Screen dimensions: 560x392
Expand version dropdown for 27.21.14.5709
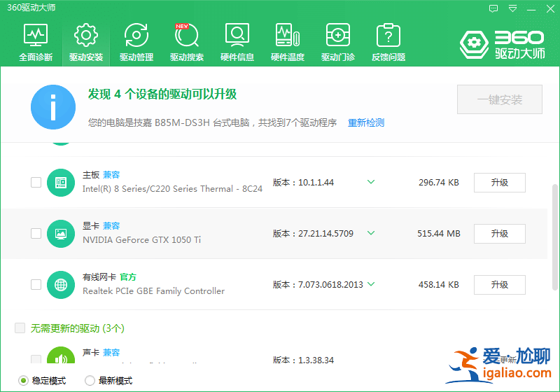point(371,233)
